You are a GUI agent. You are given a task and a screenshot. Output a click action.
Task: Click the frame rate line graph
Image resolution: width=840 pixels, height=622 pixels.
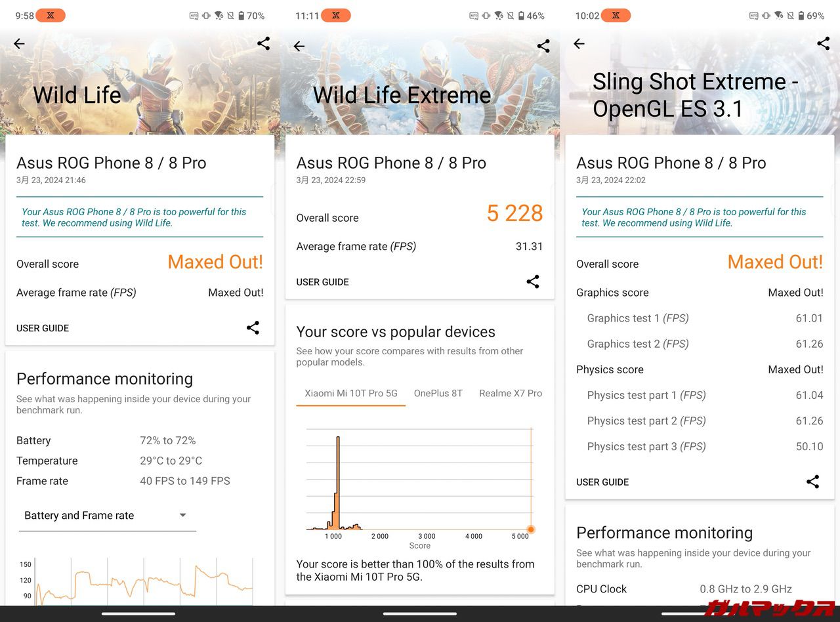(x=143, y=583)
